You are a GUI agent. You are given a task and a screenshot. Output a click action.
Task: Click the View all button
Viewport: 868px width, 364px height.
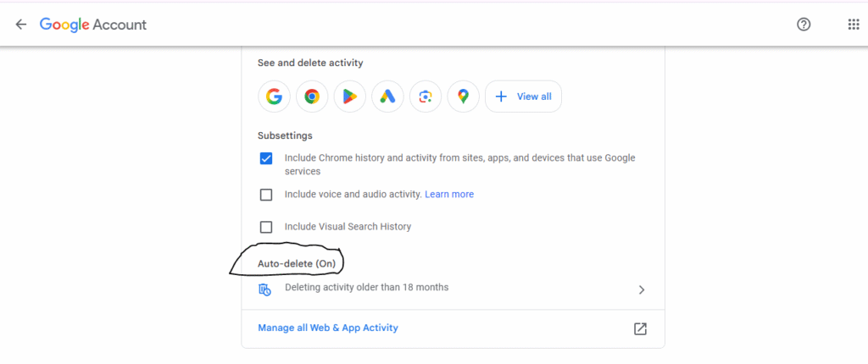click(523, 97)
